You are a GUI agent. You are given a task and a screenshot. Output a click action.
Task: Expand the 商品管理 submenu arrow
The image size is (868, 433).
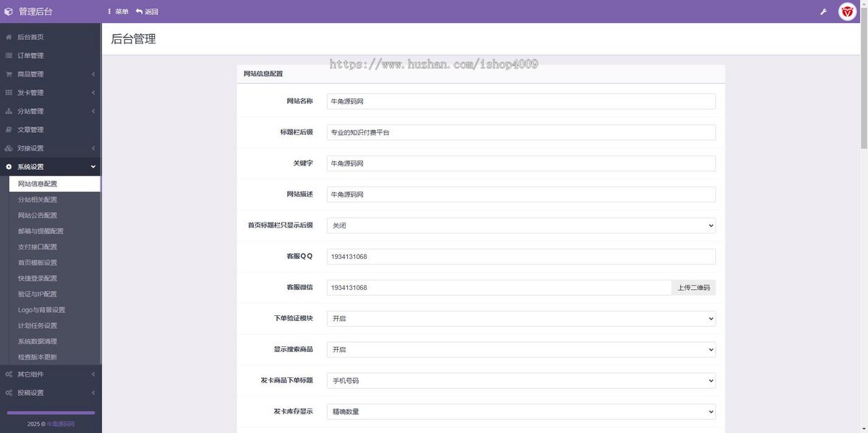(x=93, y=74)
